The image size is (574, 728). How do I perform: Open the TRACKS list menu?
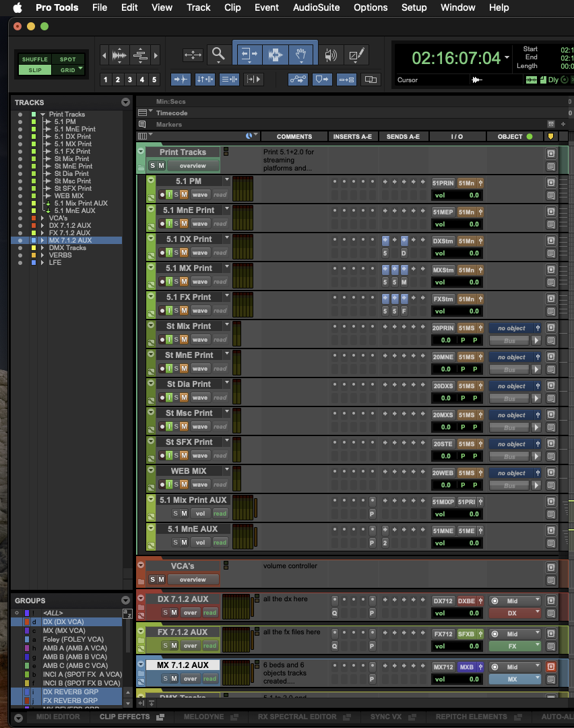point(125,102)
